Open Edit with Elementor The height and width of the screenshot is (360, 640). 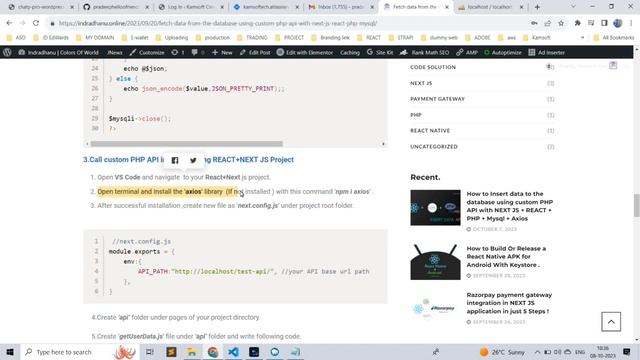pyautogui.click(x=305, y=52)
